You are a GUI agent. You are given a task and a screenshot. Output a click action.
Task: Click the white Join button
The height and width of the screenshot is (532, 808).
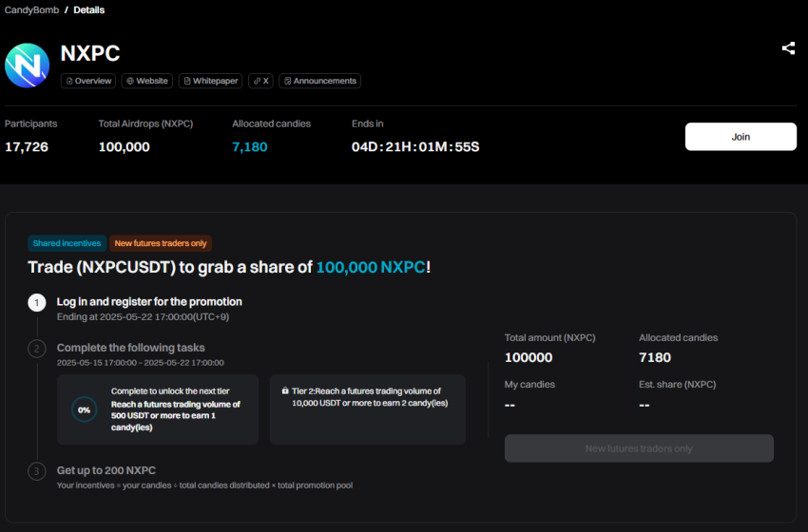(741, 137)
